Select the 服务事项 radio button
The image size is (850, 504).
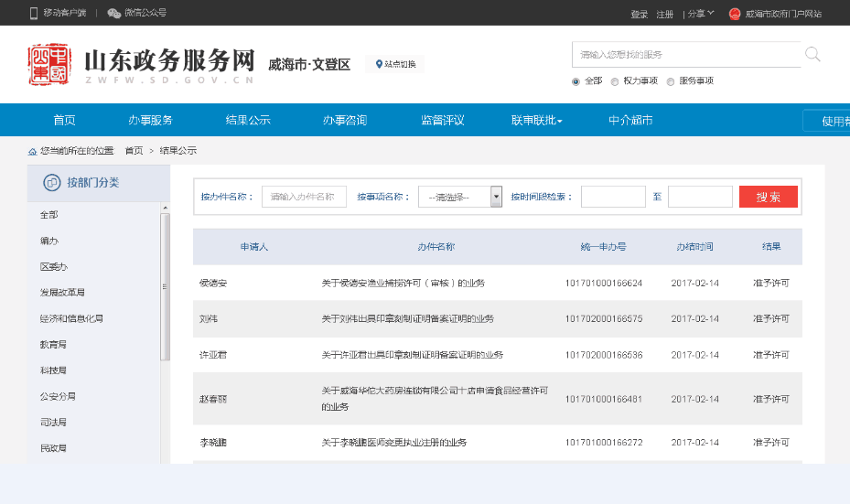(671, 81)
